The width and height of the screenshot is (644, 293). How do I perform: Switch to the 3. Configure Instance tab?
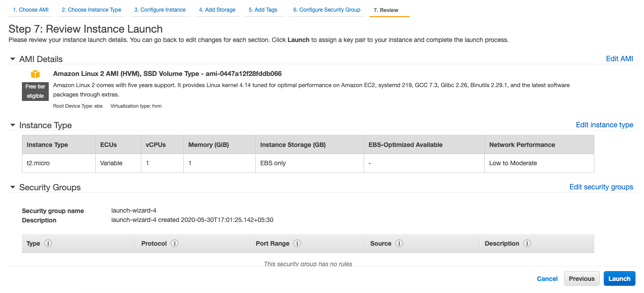(x=160, y=10)
